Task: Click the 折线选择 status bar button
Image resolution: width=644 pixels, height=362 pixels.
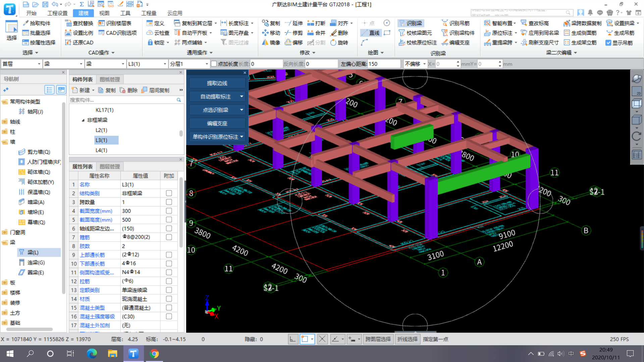Action: (407, 339)
